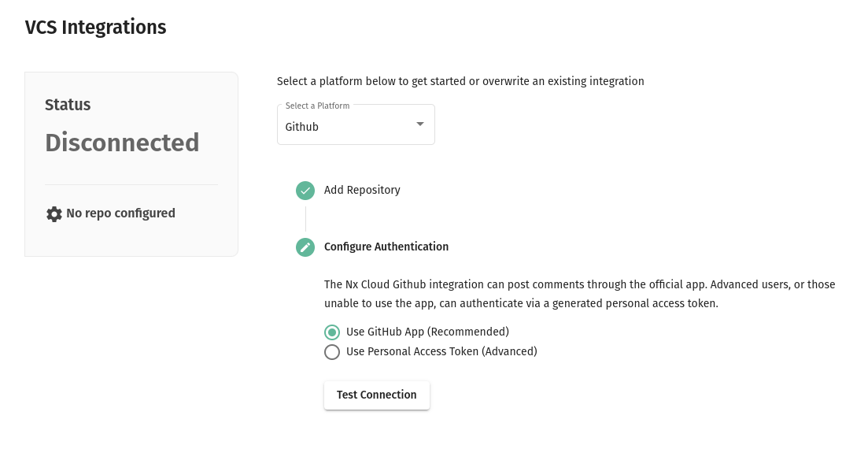Click the gear icon in the Status card
The width and height of the screenshot is (868, 449).
point(54,213)
